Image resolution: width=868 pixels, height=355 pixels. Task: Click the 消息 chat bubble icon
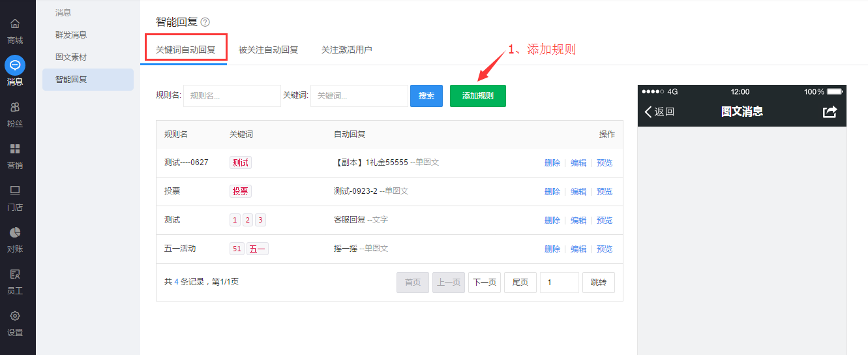pyautogui.click(x=15, y=65)
